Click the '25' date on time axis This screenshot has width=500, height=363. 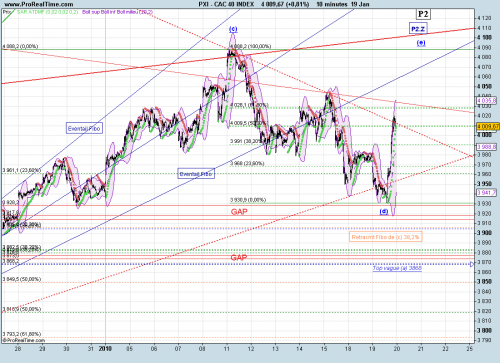tap(470, 349)
